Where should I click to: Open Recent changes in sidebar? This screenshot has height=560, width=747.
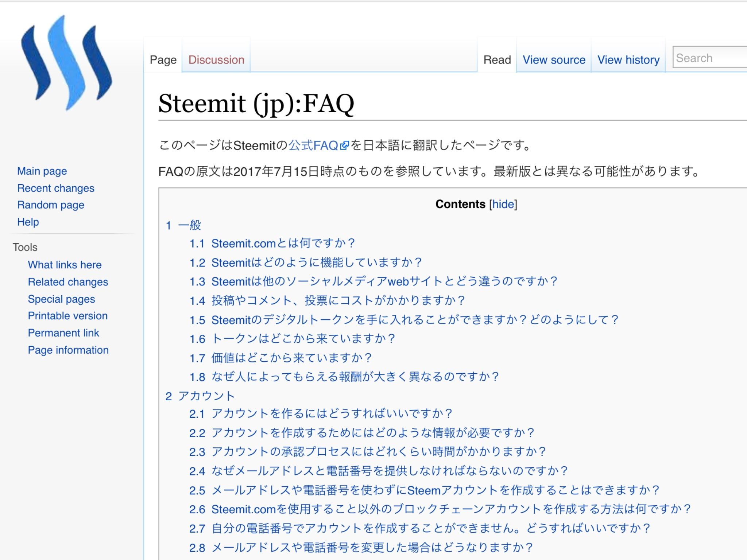[x=55, y=188]
